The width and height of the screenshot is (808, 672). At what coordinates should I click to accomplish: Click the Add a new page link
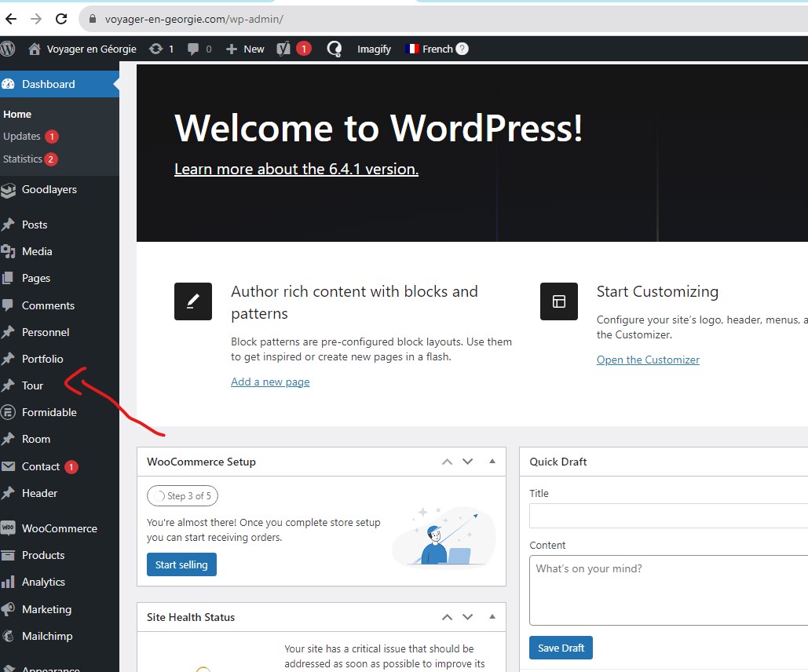tap(270, 382)
